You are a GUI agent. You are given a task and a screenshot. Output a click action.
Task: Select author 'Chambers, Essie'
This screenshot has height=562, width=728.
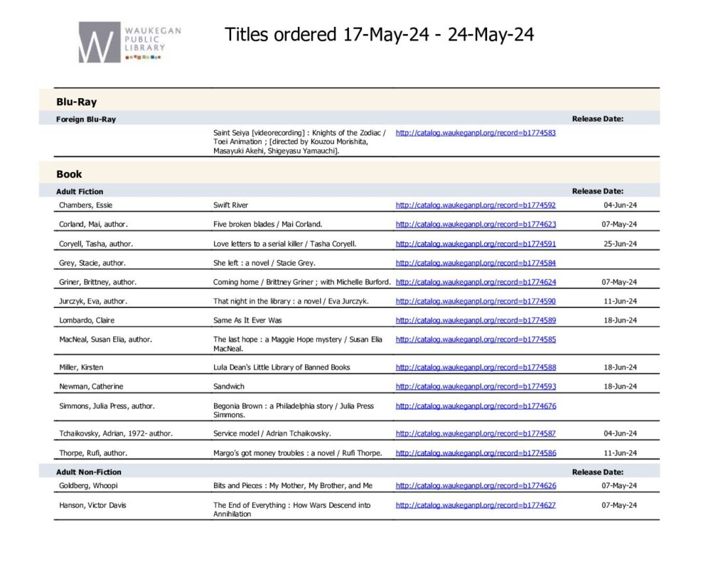click(85, 205)
